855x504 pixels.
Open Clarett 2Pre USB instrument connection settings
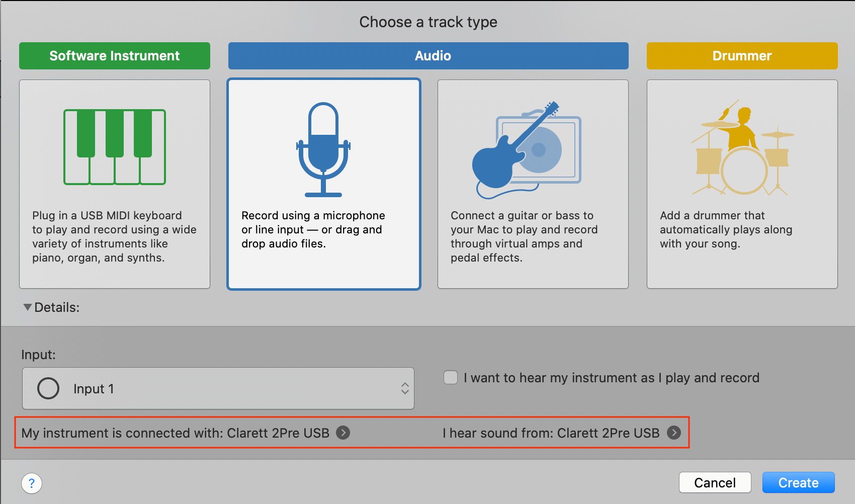click(343, 433)
